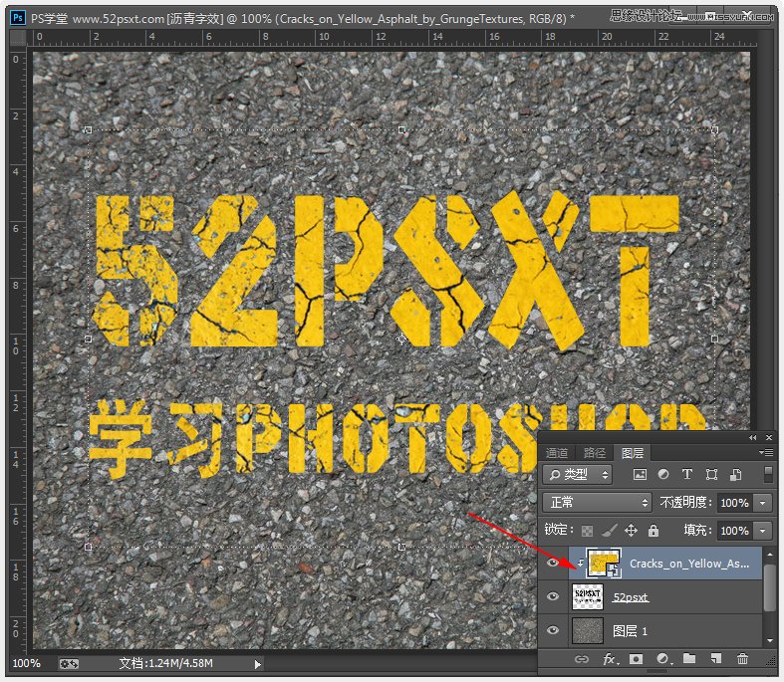Click the left-middle transform handle
Image resolution: width=784 pixels, height=682 pixels.
point(89,339)
